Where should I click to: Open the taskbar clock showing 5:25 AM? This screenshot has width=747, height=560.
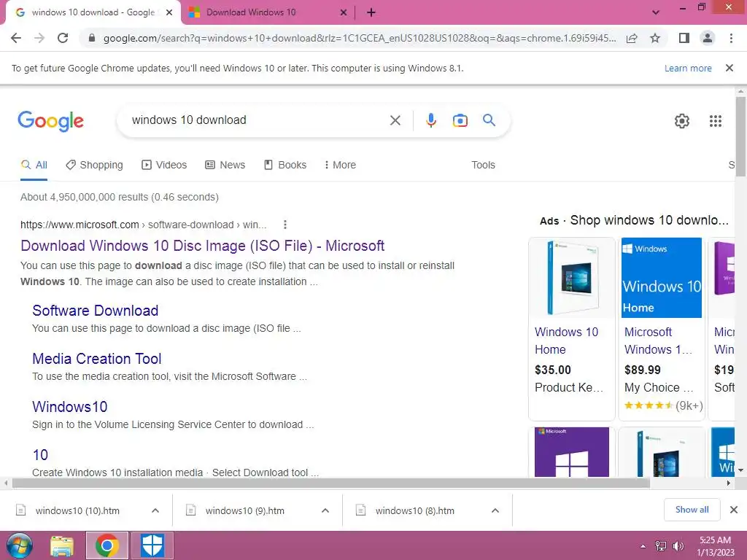pyautogui.click(x=715, y=546)
